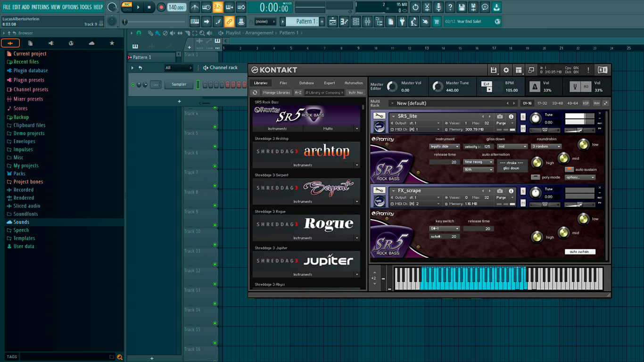The width and height of the screenshot is (644, 362).
Task: Open the legato slide instrument dropdown
Action: point(445,147)
